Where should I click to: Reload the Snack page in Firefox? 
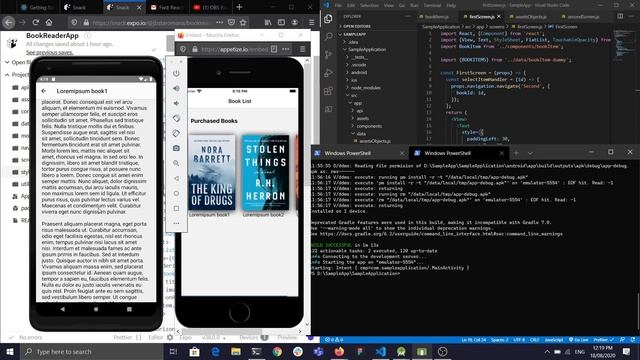pos(36,22)
